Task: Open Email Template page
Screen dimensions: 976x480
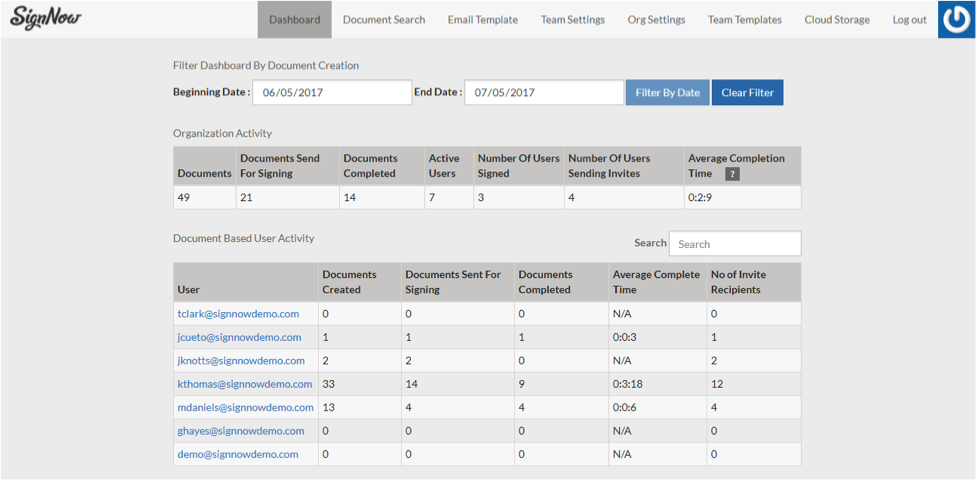Action: (x=482, y=19)
